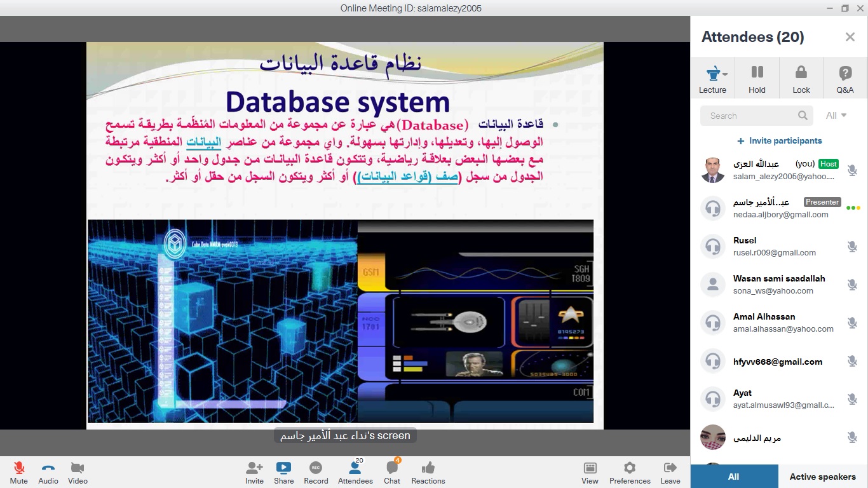Click Amal Alhassan's headset avatar
Screen dimensions: 868x488
pyautogui.click(x=713, y=323)
